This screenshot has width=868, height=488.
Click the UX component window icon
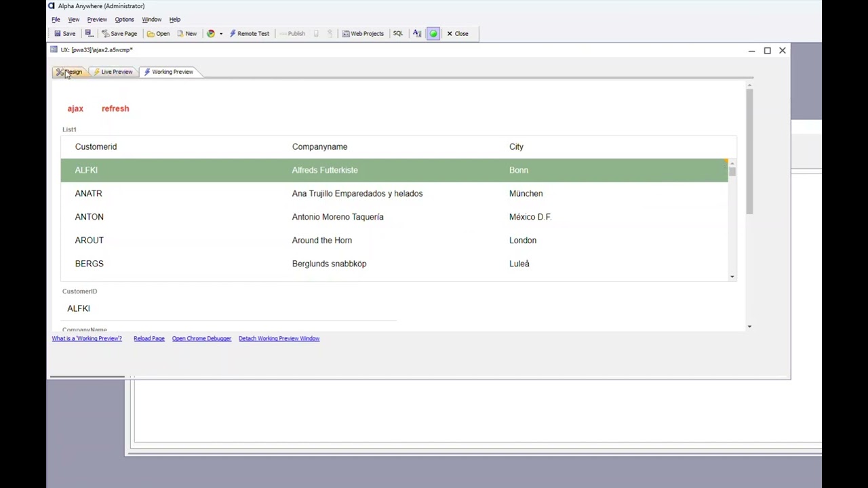[54, 49]
